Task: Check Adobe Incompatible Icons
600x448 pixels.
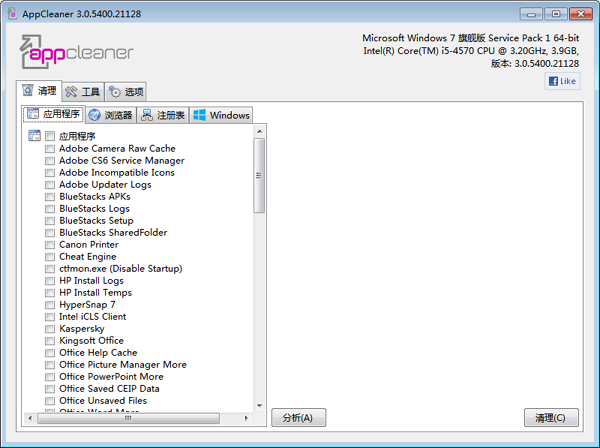Action: [x=50, y=173]
